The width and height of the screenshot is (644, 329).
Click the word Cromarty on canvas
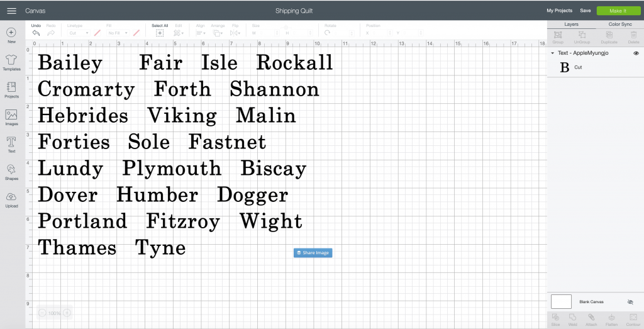coord(86,89)
